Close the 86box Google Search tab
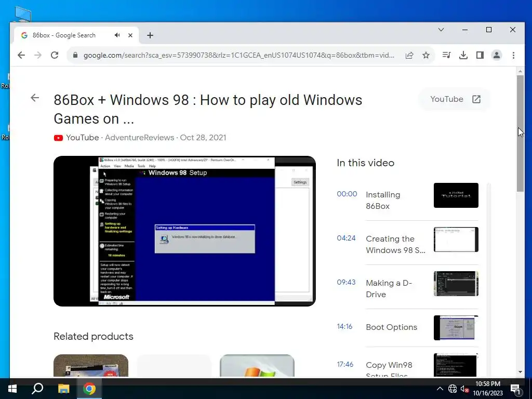This screenshot has width=532, height=399. pos(130,35)
